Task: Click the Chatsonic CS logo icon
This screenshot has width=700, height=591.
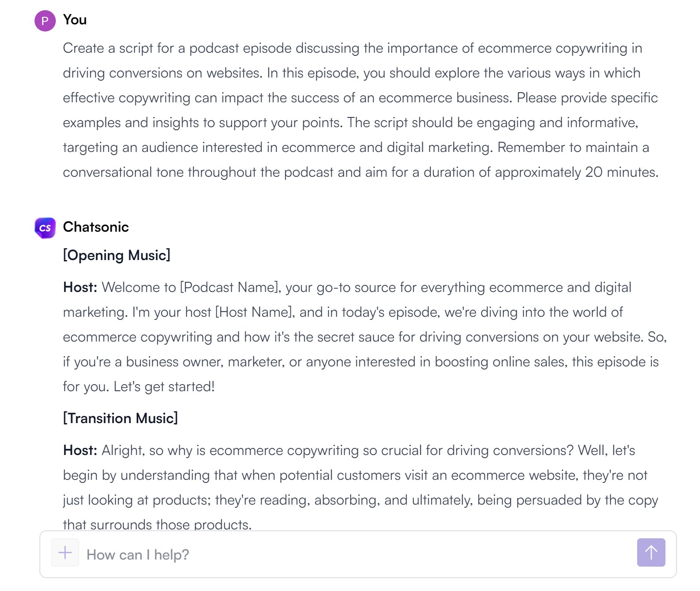Action: [x=45, y=228]
